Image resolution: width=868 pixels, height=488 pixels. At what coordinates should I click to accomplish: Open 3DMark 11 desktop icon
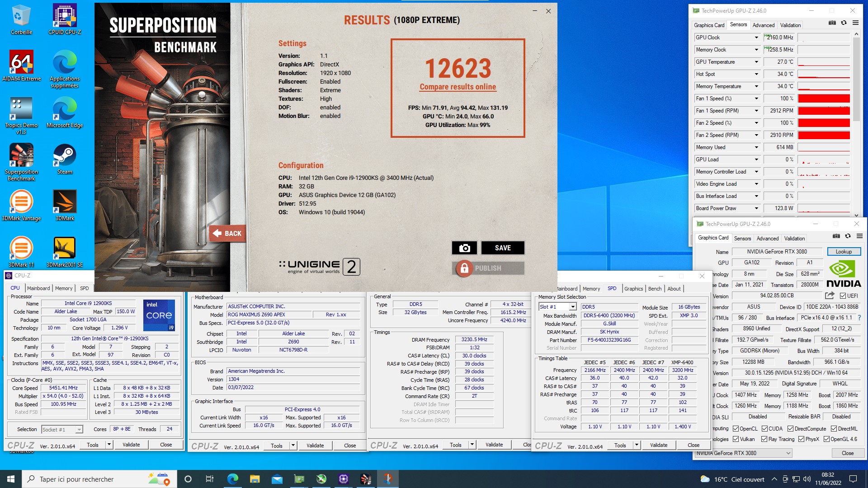tap(21, 252)
